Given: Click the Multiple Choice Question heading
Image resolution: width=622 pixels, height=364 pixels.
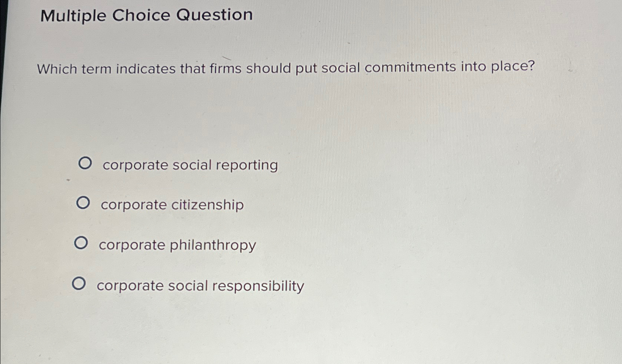Looking at the screenshot, I should [148, 16].
